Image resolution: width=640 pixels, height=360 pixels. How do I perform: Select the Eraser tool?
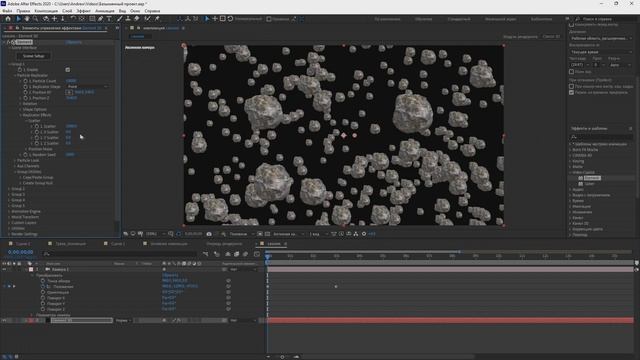click(x=137, y=19)
